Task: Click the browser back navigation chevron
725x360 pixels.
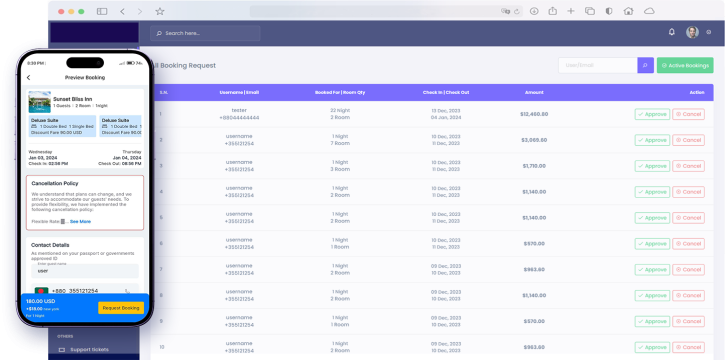Action: (x=122, y=12)
